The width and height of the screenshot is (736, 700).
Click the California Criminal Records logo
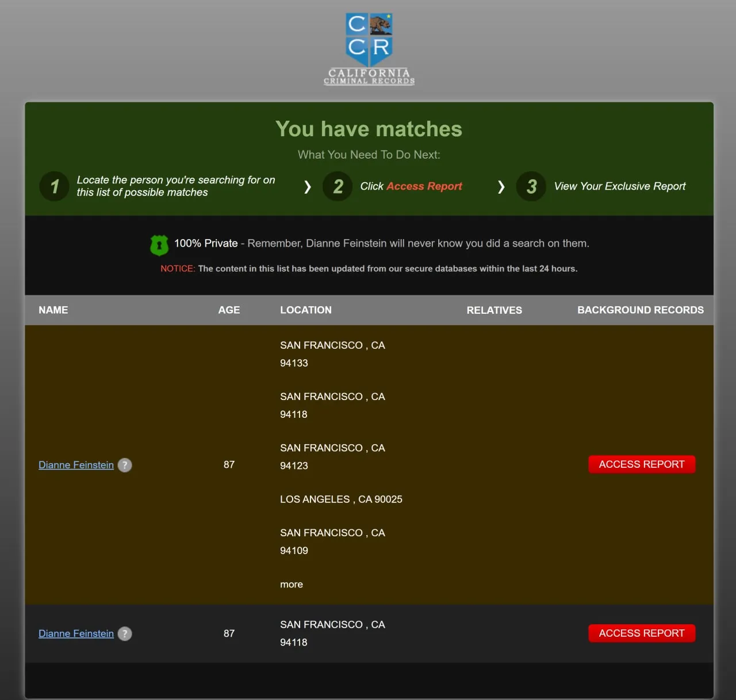point(369,49)
